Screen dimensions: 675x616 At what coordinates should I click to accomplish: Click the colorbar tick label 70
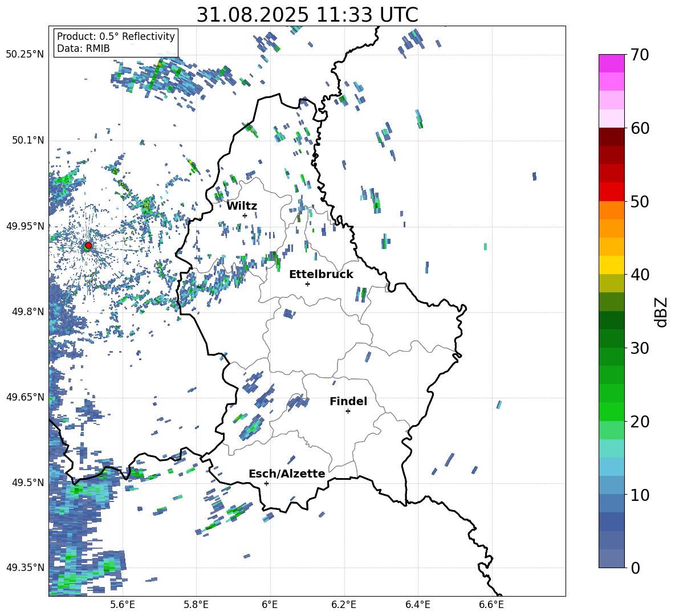click(x=639, y=55)
